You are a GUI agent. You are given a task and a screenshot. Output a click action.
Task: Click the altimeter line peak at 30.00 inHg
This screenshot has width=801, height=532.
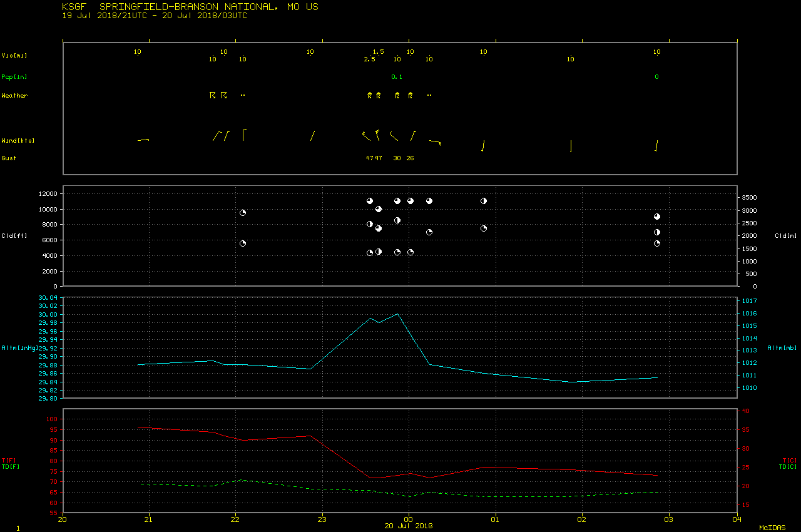[397, 314]
